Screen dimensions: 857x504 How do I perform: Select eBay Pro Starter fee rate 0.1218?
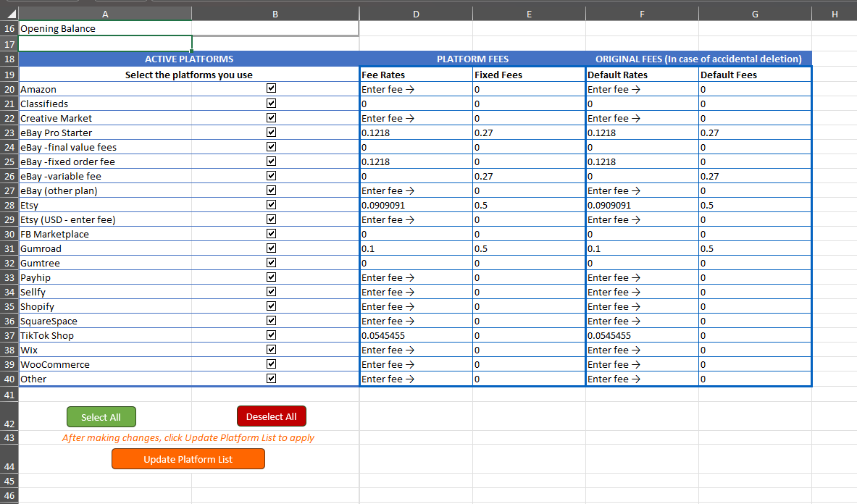416,133
